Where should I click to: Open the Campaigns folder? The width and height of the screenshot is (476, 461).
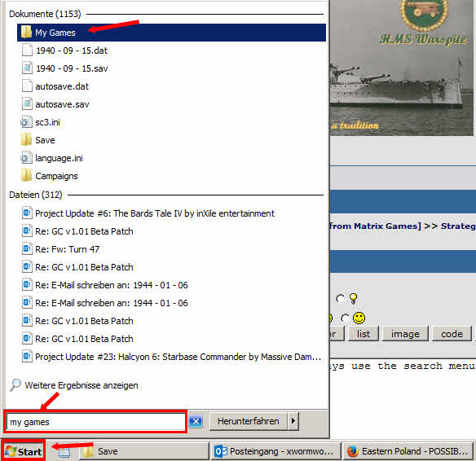pos(171,176)
